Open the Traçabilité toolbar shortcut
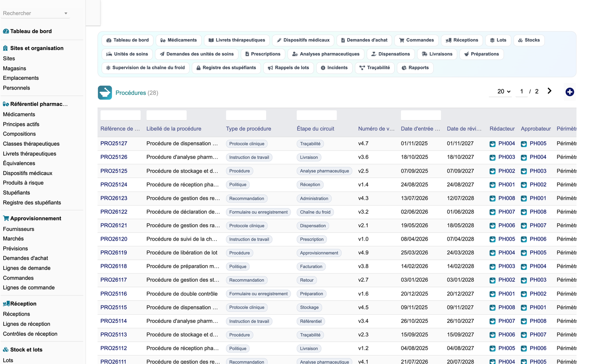 click(x=375, y=68)
